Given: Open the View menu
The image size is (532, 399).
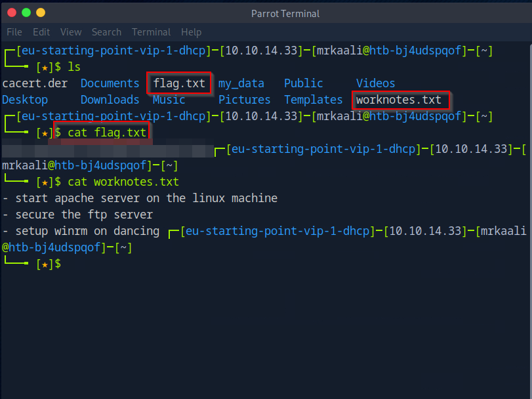Looking at the screenshot, I should (71, 32).
